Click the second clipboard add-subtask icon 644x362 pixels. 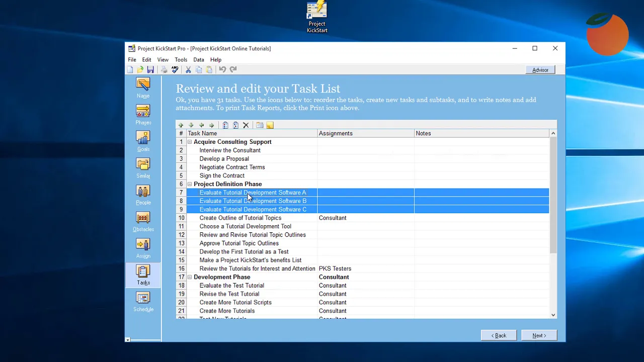235,125
